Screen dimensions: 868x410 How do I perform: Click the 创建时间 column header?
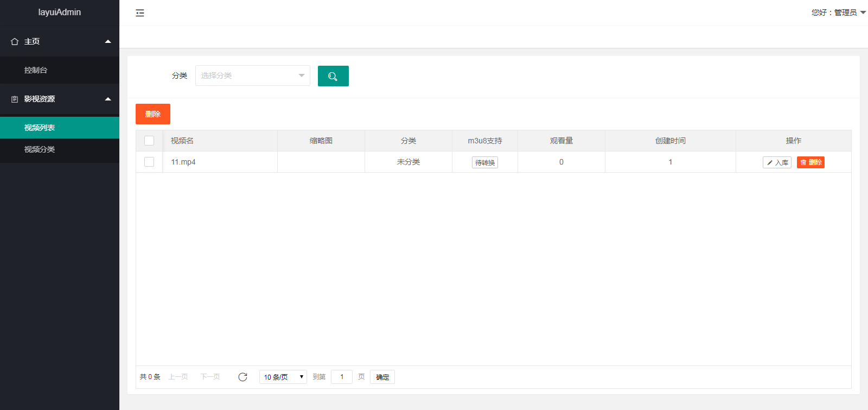tap(671, 141)
